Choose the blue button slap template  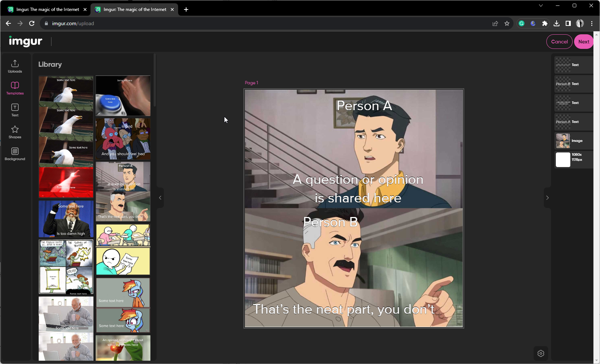[x=123, y=96]
